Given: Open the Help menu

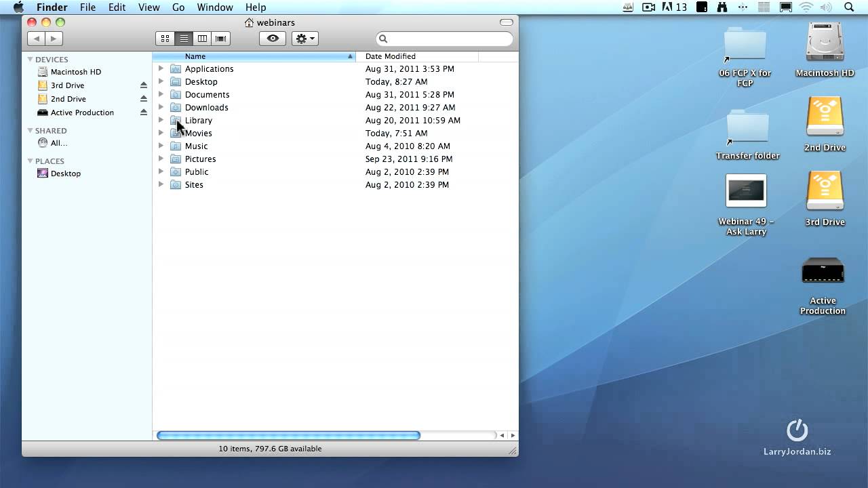Looking at the screenshot, I should [256, 7].
